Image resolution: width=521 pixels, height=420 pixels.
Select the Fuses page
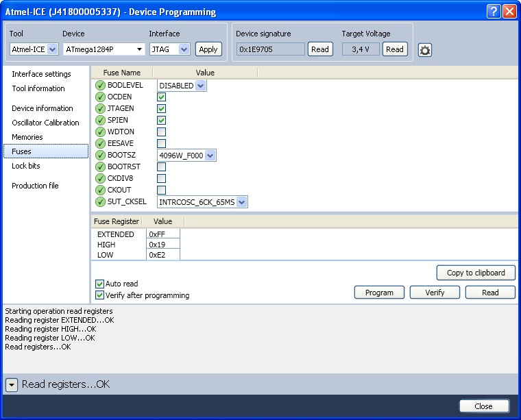(46, 151)
